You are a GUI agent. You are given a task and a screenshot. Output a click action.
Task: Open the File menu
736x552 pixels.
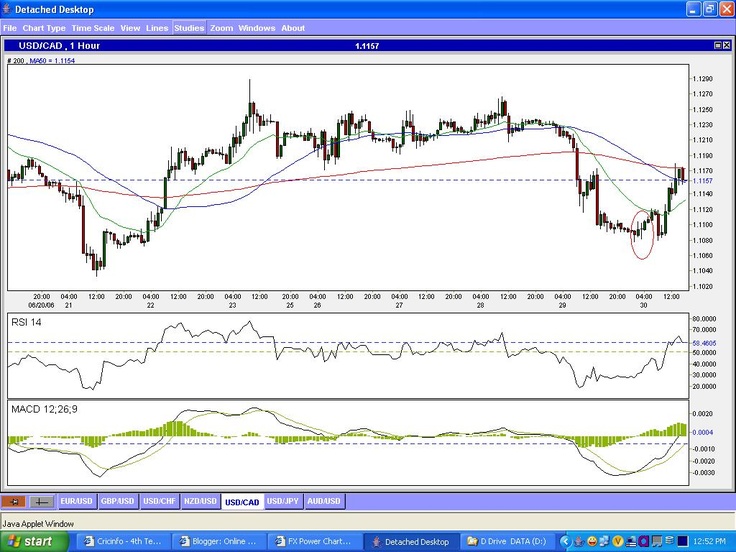[9, 28]
